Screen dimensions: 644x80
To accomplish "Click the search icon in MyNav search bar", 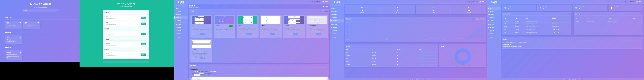I will point(57,11).
